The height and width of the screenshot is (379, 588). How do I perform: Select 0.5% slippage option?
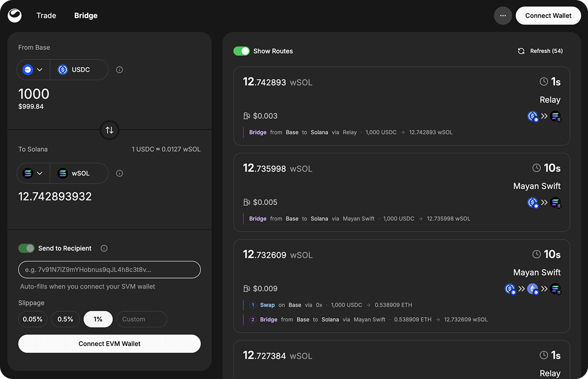[x=65, y=319]
